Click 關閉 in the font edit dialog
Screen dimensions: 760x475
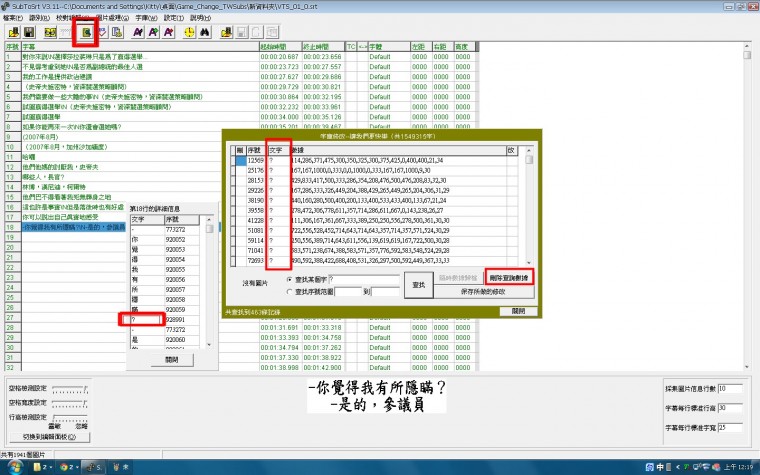point(518,311)
